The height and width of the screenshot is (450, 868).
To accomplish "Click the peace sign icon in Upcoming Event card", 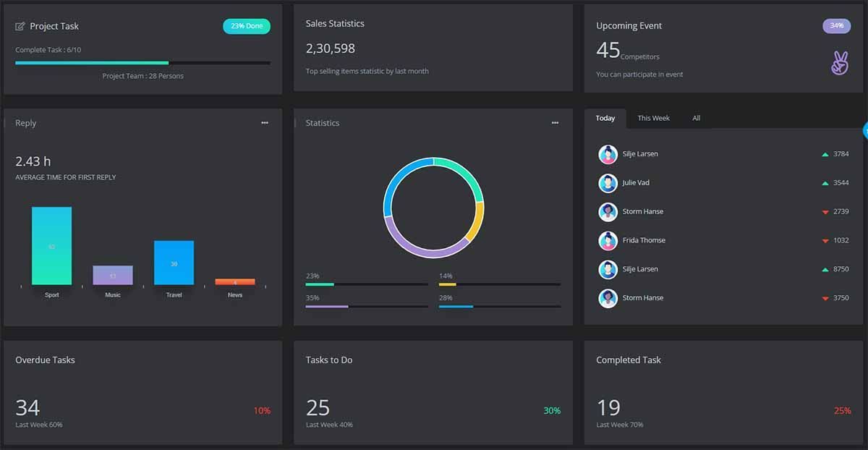I will point(838,64).
